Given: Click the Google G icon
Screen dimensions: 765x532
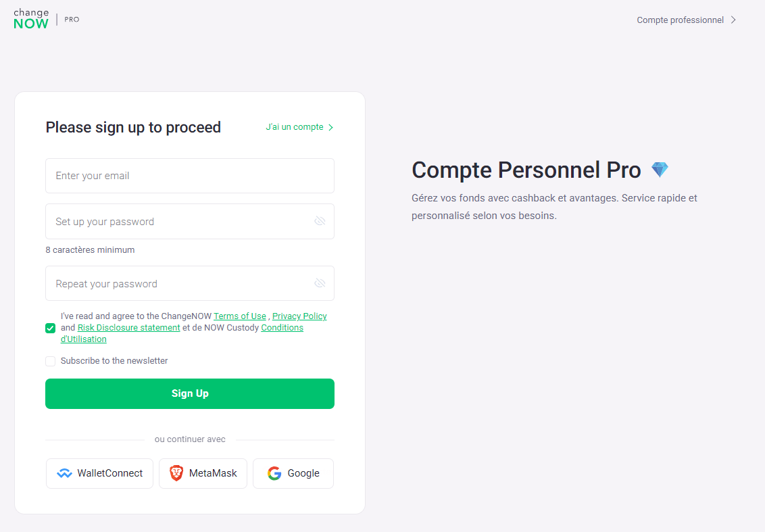Looking at the screenshot, I should click(x=274, y=473).
